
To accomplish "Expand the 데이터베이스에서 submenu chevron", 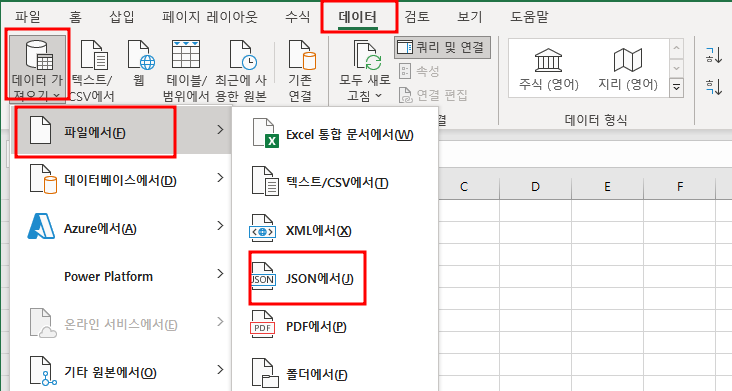I will (x=220, y=178).
